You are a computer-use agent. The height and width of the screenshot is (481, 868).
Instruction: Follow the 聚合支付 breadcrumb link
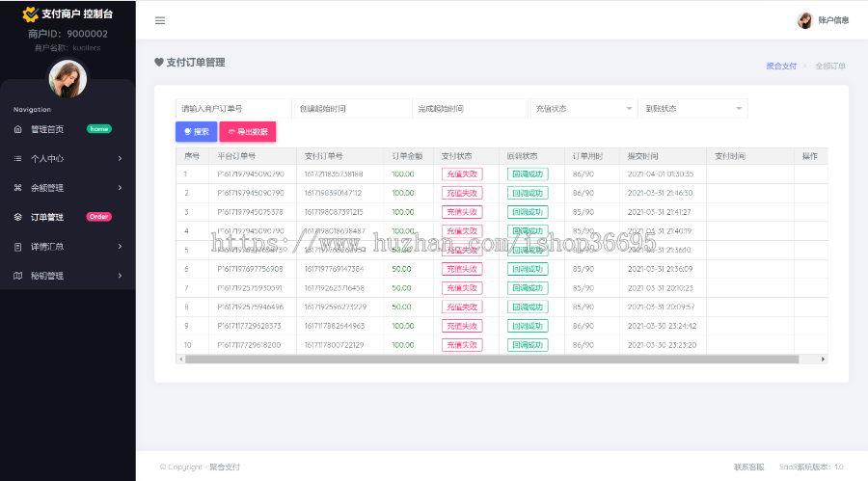[x=781, y=67]
